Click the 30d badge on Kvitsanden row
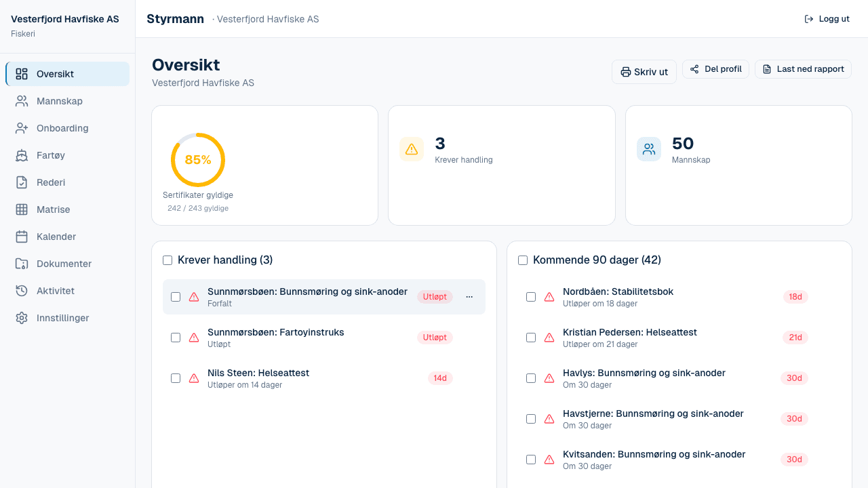868x488 pixels. click(x=794, y=460)
